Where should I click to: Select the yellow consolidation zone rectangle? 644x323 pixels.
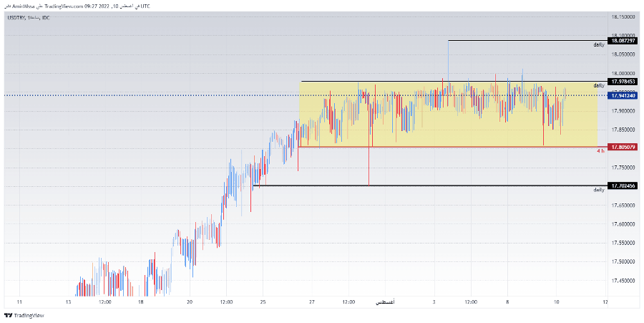(x=448, y=115)
